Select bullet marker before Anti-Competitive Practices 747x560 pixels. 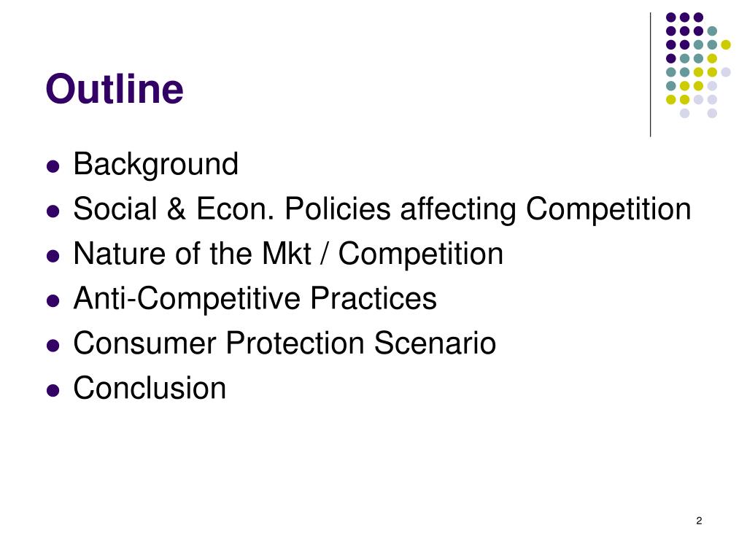(x=53, y=301)
